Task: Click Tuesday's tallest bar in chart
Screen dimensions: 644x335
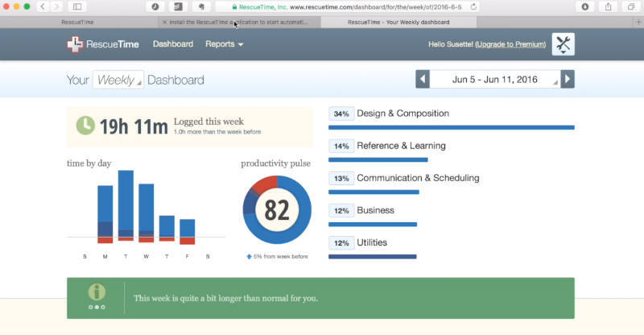Action: point(126,205)
